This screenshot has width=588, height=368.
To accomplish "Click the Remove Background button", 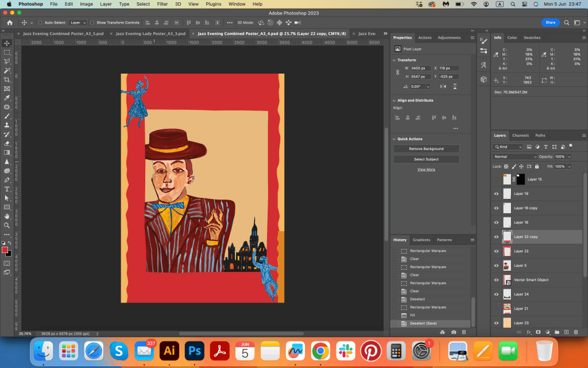I will point(426,149).
